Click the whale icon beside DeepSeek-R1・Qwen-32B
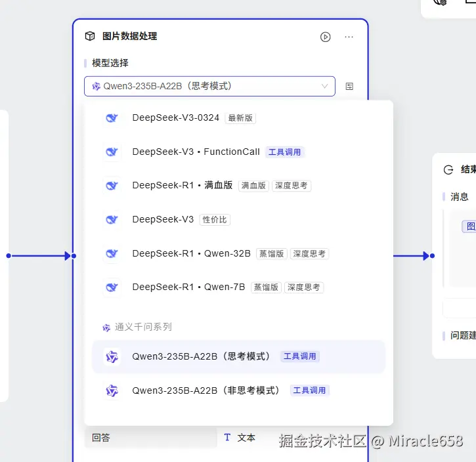 coord(112,253)
